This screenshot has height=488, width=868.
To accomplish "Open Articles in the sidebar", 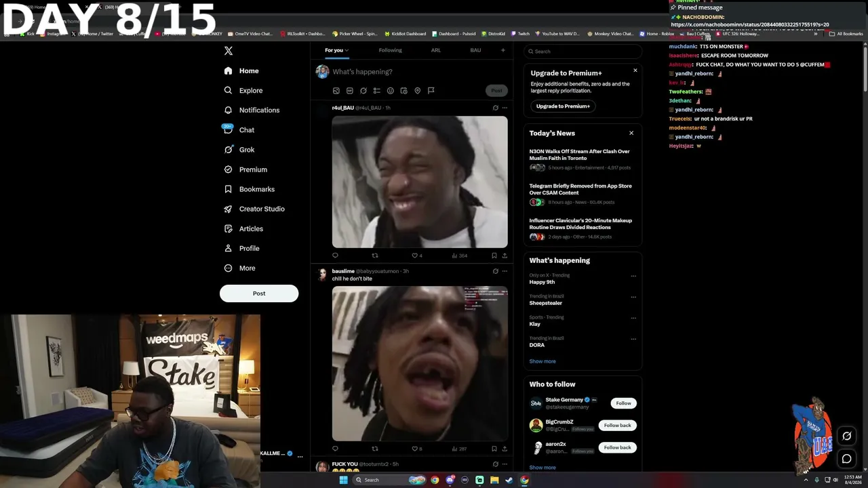I will point(243,228).
